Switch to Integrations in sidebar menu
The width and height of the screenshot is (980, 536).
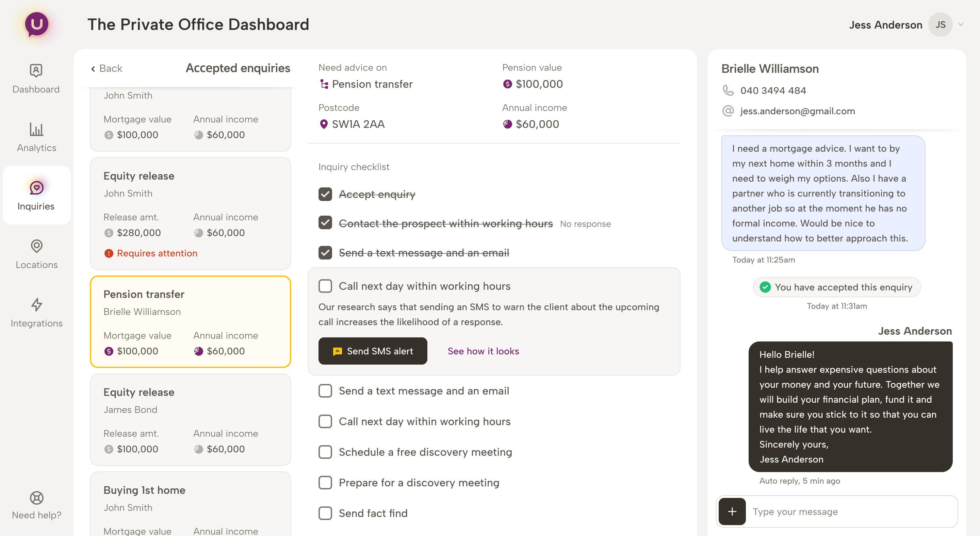click(36, 313)
